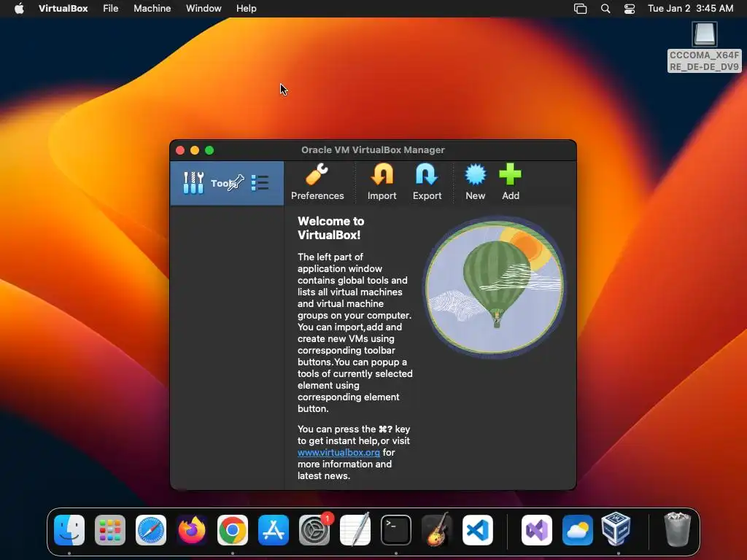Viewport: 747px width, 560px height.
Task: Click the VirtualBox cube icon in the Dock
Action: [616, 529]
